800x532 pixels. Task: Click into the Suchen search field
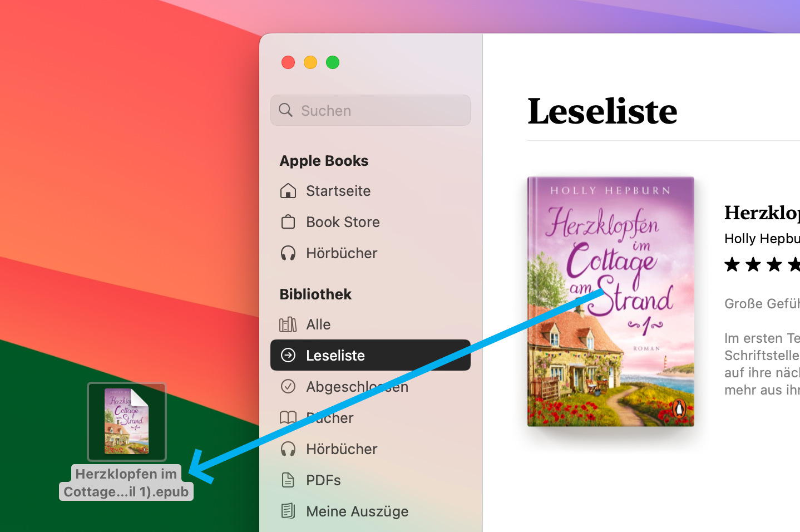371,110
